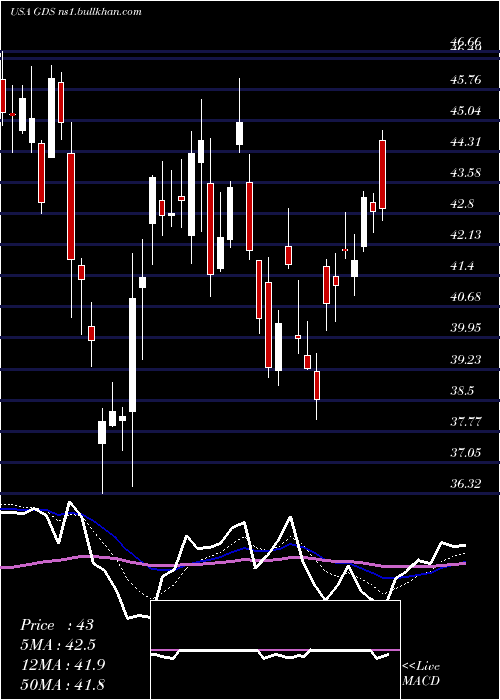Click the last red candlestick near 44.31
This screenshot has width=500, height=700.
point(383,175)
